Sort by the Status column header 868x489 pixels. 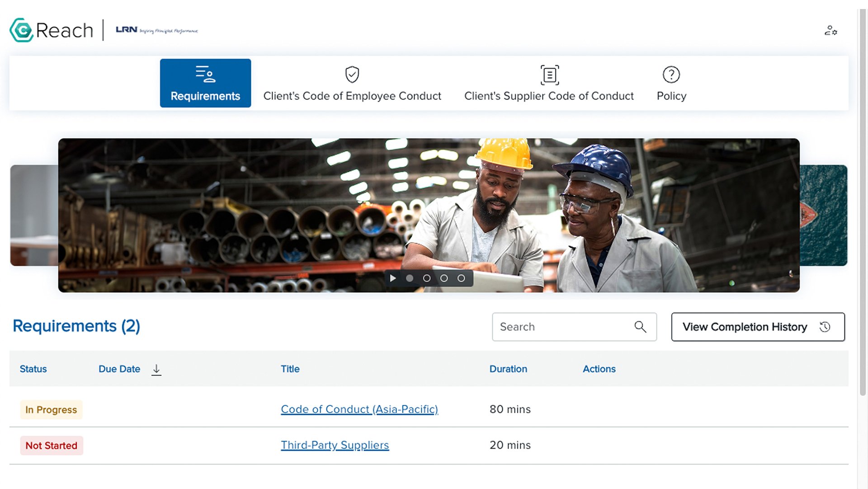click(x=33, y=369)
